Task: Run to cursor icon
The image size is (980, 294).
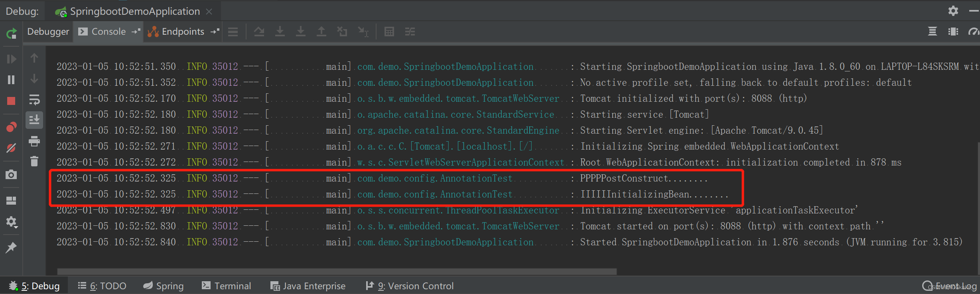Action: coord(363,32)
